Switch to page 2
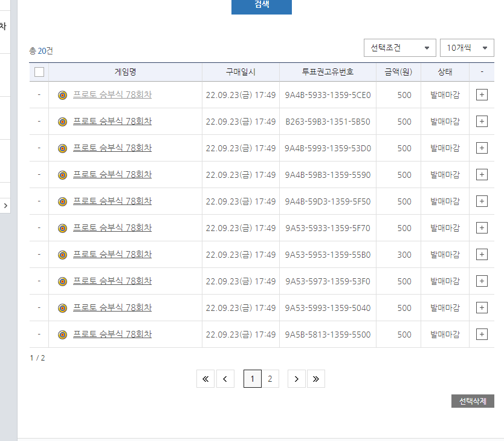 270,379
